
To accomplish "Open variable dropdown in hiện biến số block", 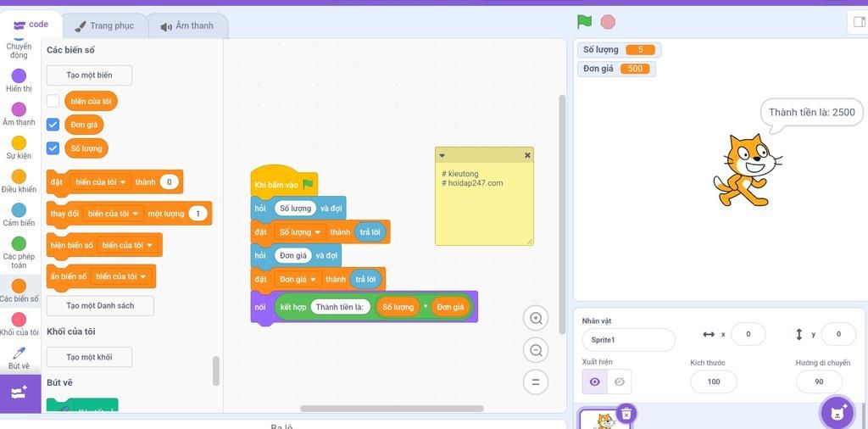I will [x=127, y=245].
